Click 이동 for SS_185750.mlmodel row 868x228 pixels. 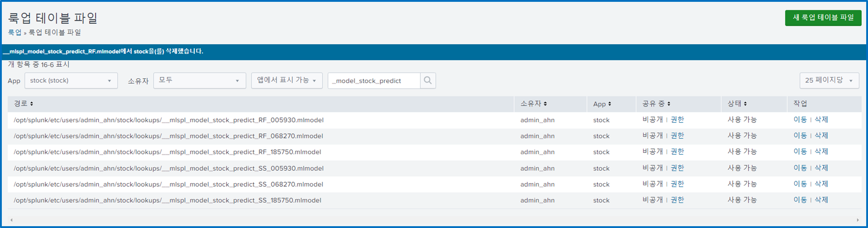coord(800,200)
